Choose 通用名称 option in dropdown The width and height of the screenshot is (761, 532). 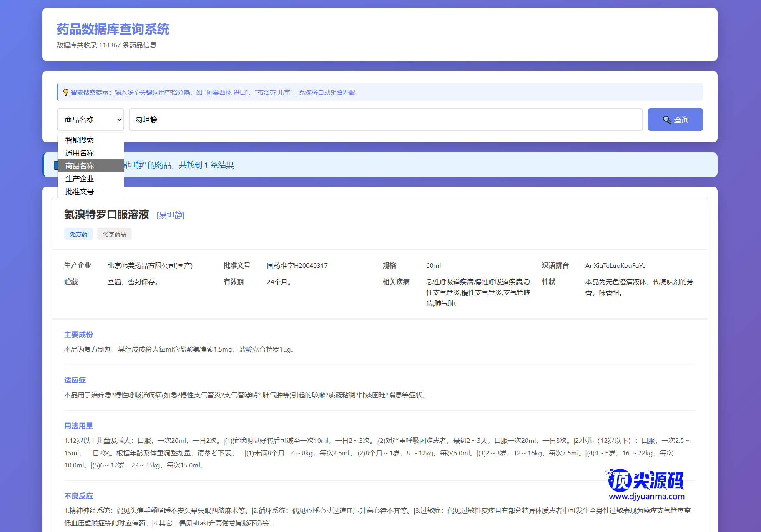tap(80, 153)
